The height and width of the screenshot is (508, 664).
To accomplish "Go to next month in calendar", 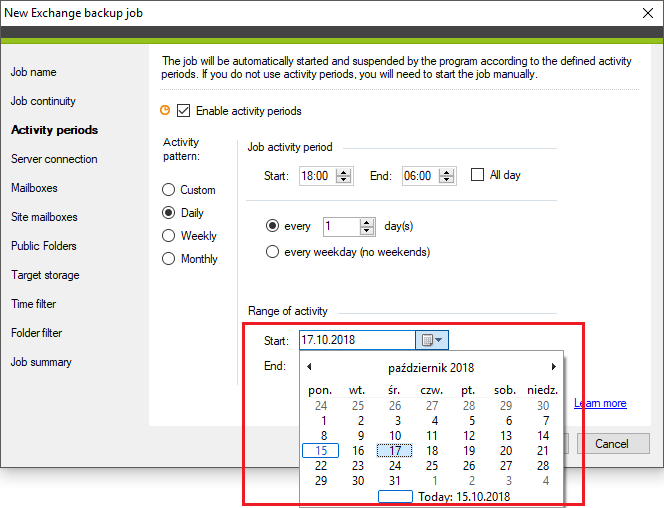I will [553, 367].
